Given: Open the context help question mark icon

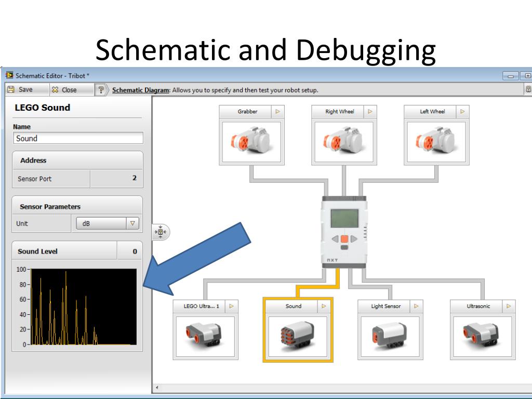Looking at the screenshot, I should (x=100, y=90).
